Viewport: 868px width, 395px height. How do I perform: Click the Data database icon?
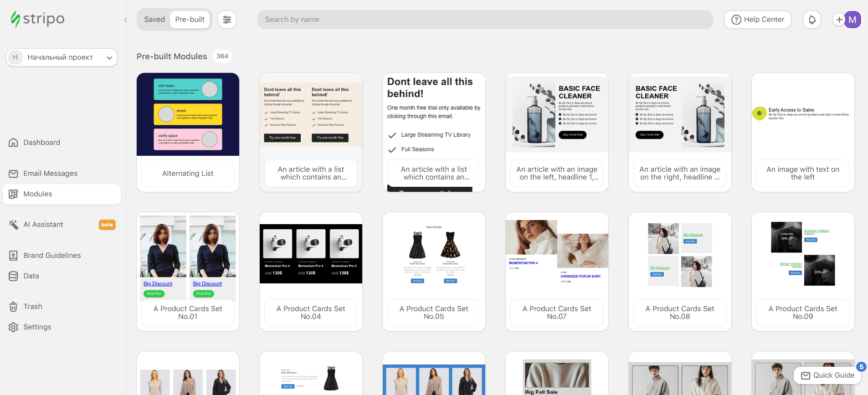(x=14, y=276)
